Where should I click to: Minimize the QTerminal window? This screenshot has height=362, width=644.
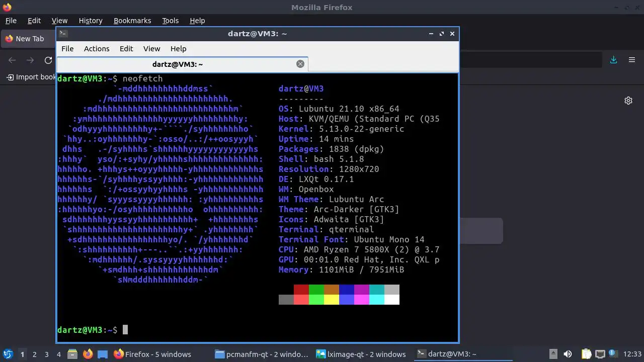pos(431,34)
